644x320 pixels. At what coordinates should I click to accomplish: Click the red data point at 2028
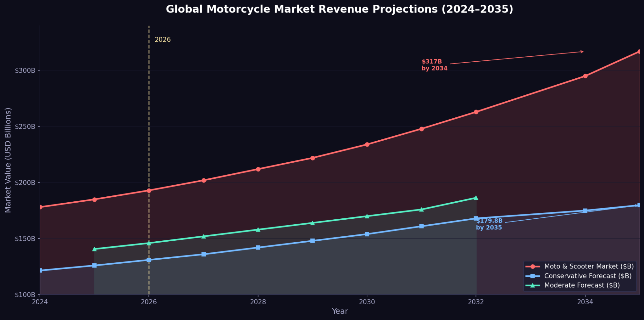[258, 169]
